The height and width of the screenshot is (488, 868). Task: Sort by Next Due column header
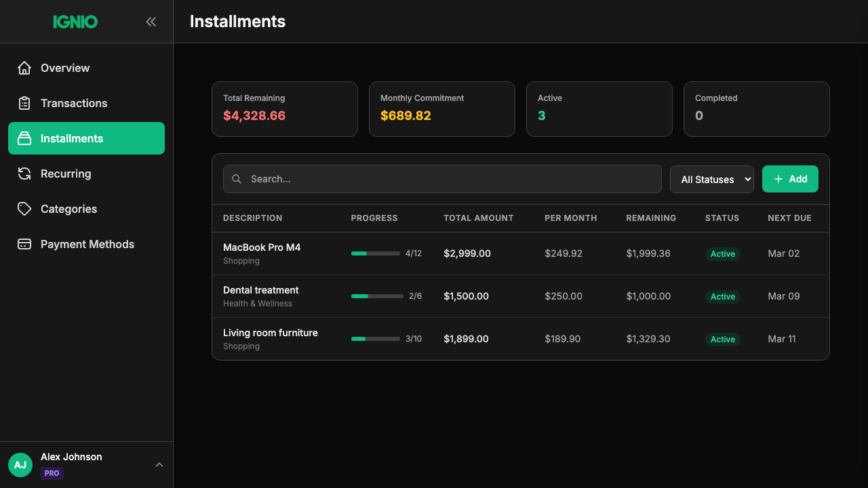coord(789,218)
